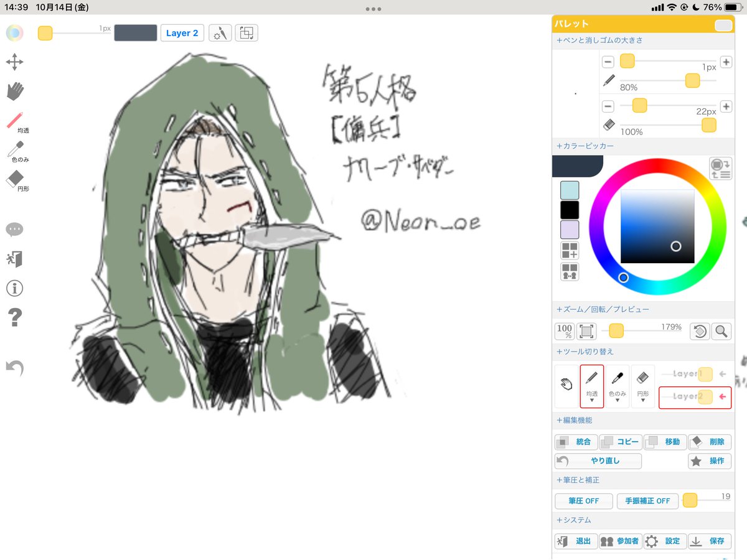Click the 移動 move layer button
The width and height of the screenshot is (747, 560).
pos(665,442)
